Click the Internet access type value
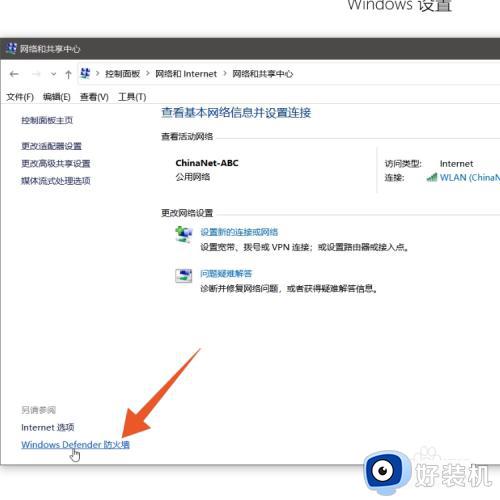This screenshot has height=500, width=500. (456, 164)
